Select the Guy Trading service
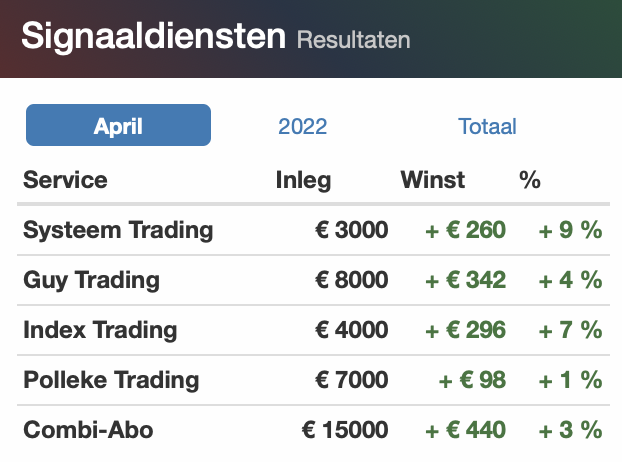622x462 pixels. click(91, 280)
